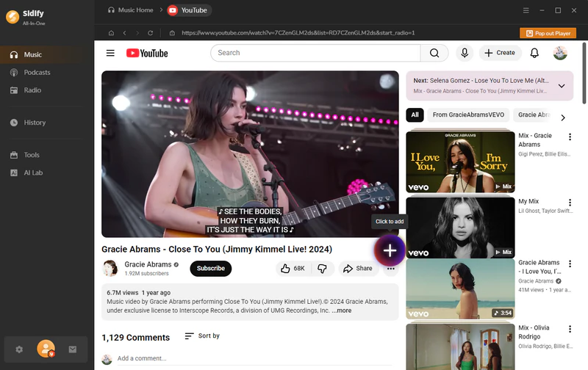The height and width of the screenshot is (370, 588).
Task: Open the Sidify hamburger menu icon
Action: [x=526, y=10]
